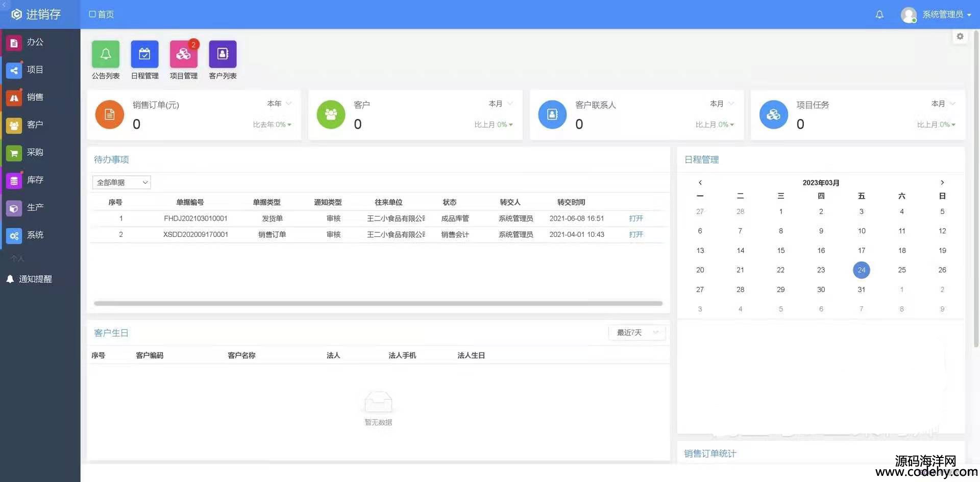Image resolution: width=980 pixels, height=482 pixels.
Task: Open the XSDD202009170001 order via 打开
Action: [636, 235]
